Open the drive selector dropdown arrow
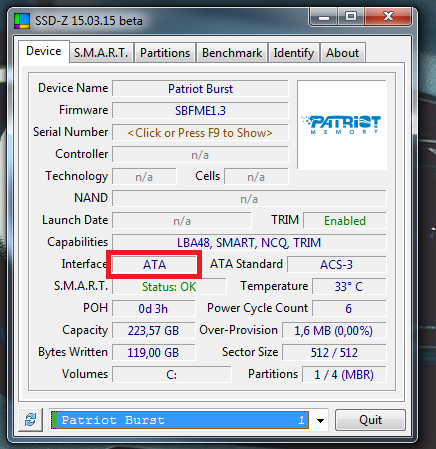The width and height of the screenshot is (436, 449). point(320,420)
